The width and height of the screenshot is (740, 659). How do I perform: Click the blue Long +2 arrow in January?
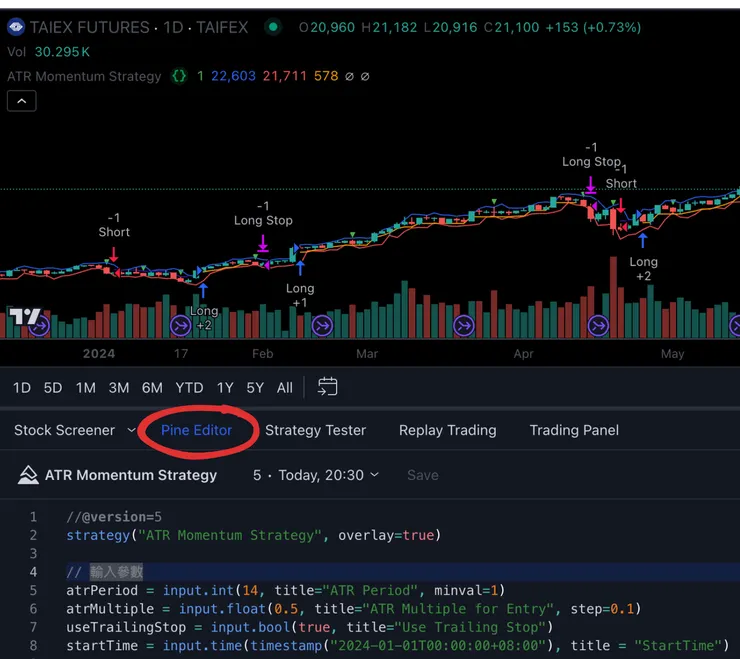tap(203, 290)
